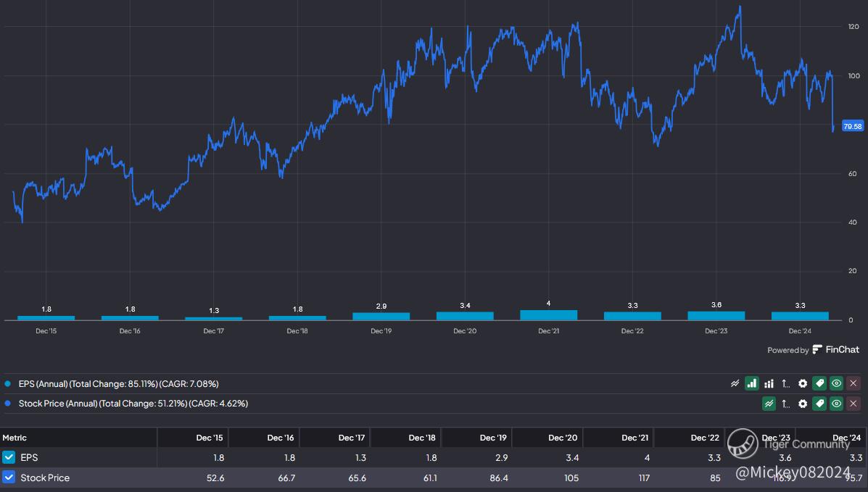Click the 79.58 current price label
The width and height of the screenshot is (868, 492).
(x=853, y=126)
